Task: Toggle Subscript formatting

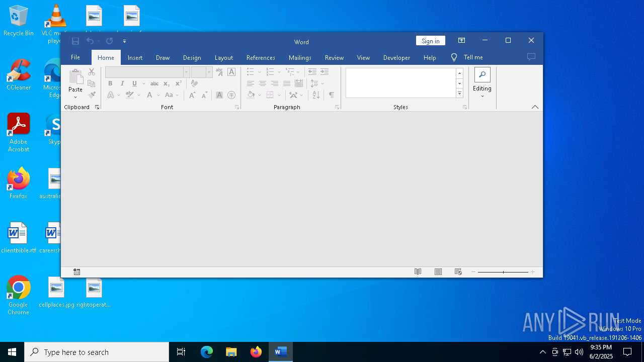Action: (167, 83)
